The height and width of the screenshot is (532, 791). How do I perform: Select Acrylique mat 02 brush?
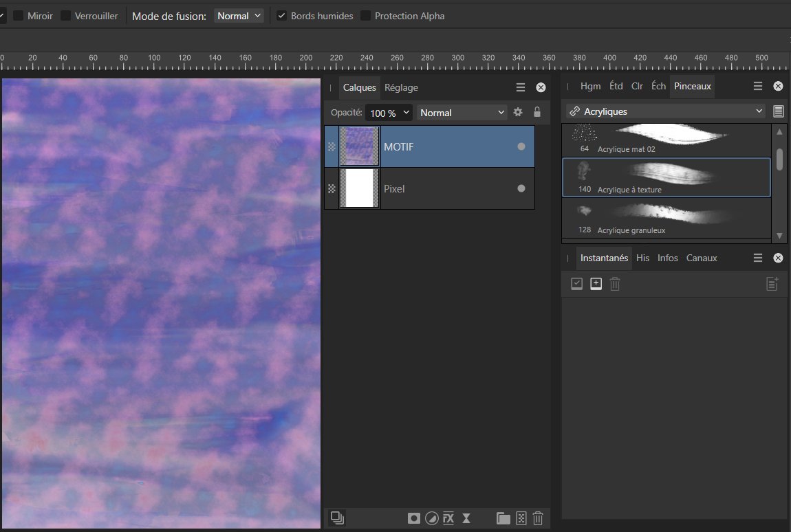[x=667, y=140]
